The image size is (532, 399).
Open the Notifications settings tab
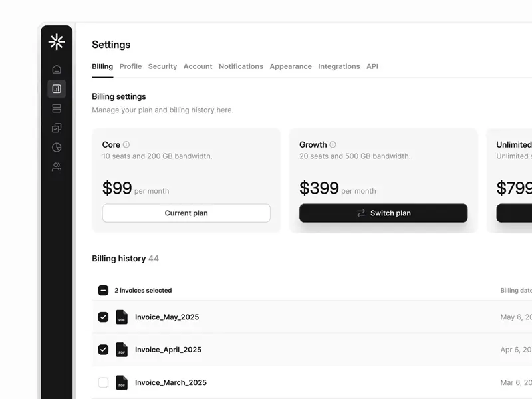point(241,66)
